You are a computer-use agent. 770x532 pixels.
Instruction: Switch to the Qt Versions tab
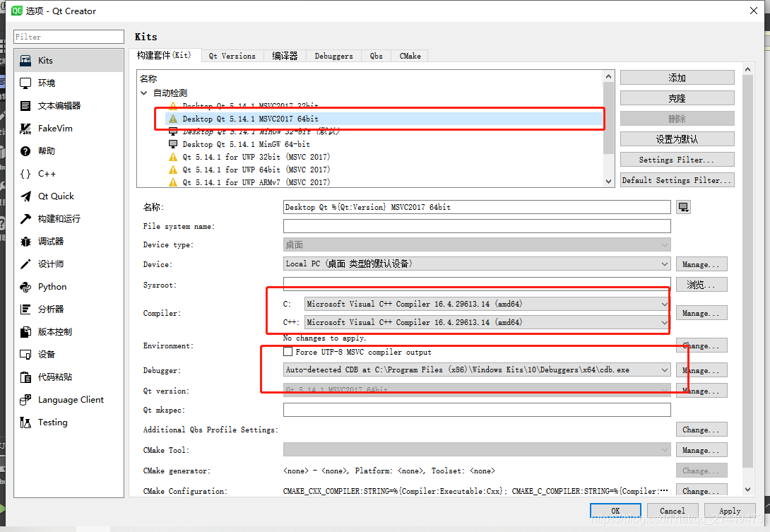pos(232,56)
